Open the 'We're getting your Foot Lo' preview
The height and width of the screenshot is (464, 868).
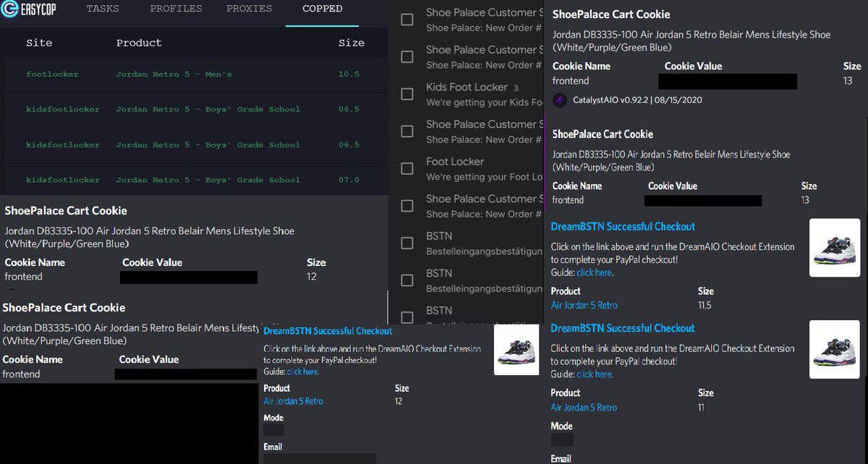(484, 176)
